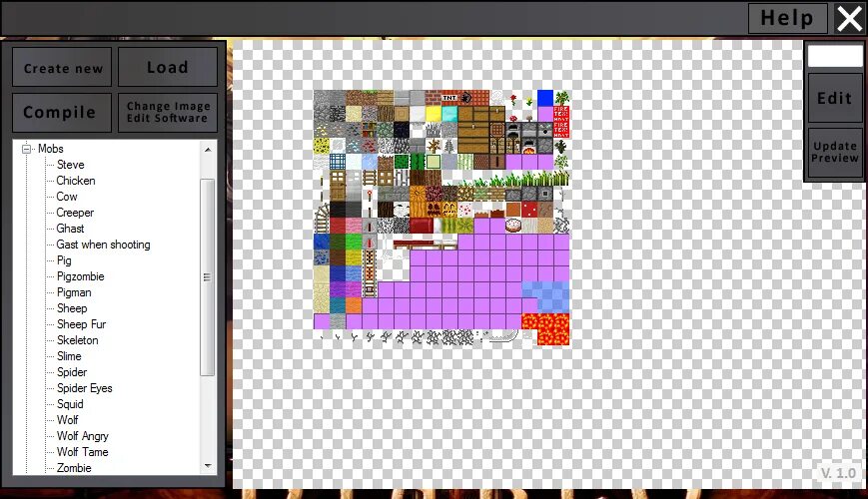The image size is (868, 499).
Task: Click the Edit button
Action: [x=835, y=98]
